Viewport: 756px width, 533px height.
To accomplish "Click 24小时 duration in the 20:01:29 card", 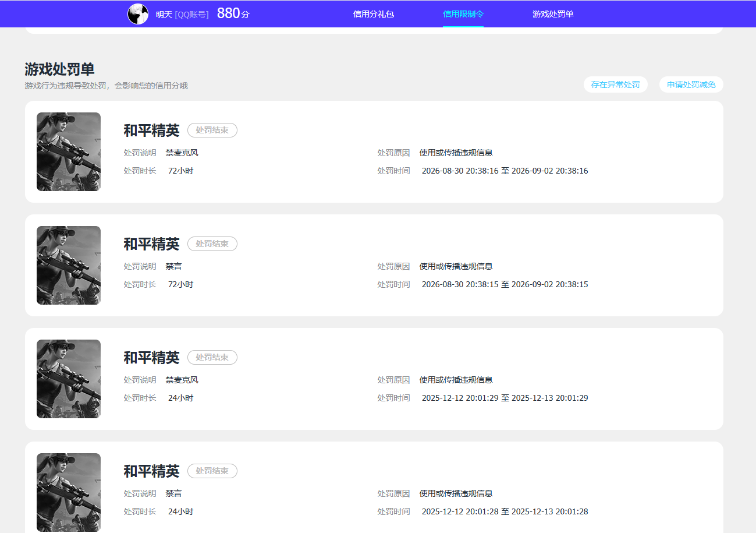I will 181,398.
